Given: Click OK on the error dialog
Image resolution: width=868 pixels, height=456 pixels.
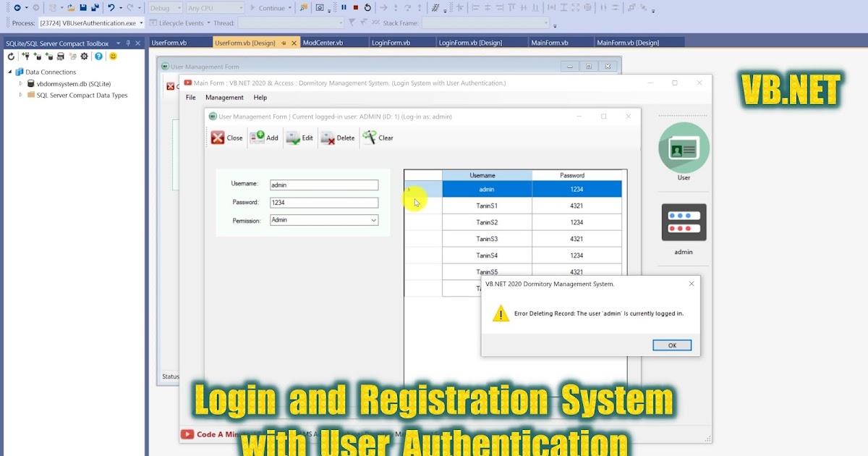Looking at the screenshot, I should click(x=671, y=345).
